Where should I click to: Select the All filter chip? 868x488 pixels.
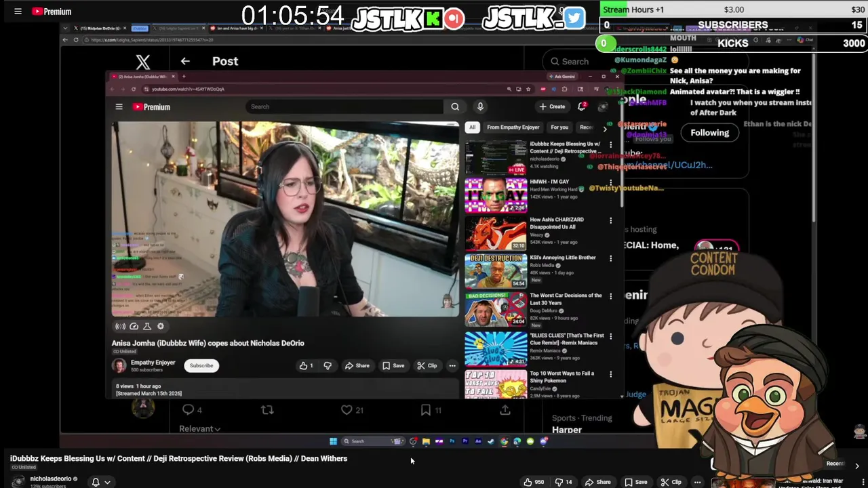click(x=472, y=127)
